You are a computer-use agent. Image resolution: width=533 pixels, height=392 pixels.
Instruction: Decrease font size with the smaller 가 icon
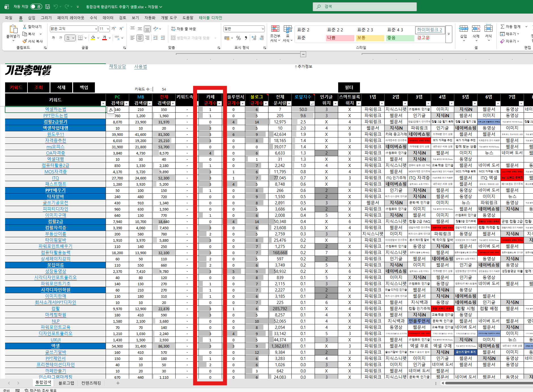pyautogui.click(x=121, y=29)
